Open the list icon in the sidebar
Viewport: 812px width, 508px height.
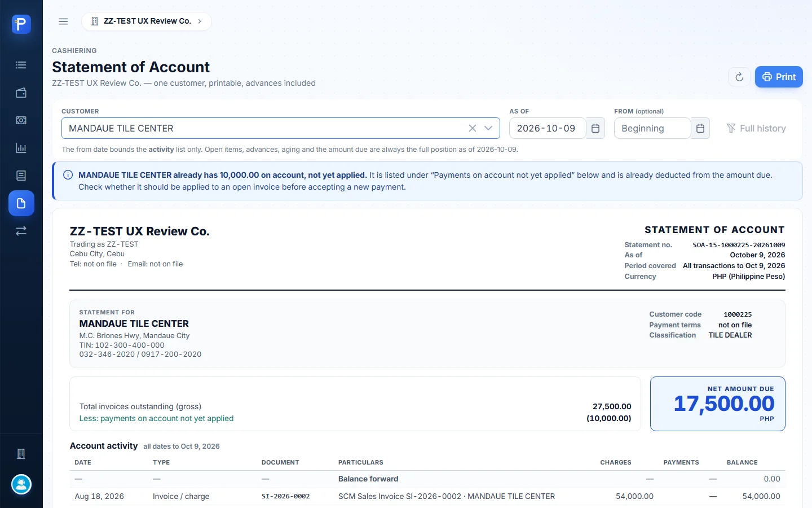point(21,65)
